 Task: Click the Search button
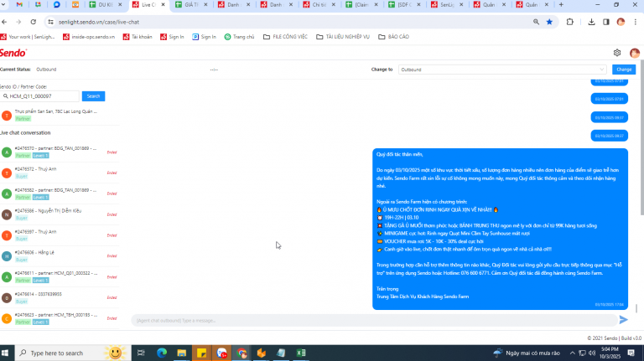(x=93, y=96)
